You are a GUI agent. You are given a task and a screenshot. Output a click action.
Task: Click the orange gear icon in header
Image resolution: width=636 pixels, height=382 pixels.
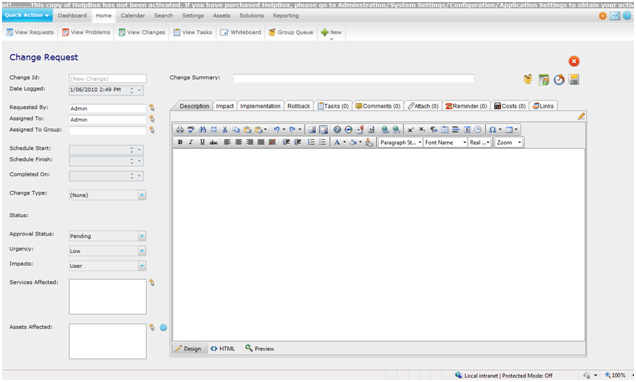click(x=603, y=16)
